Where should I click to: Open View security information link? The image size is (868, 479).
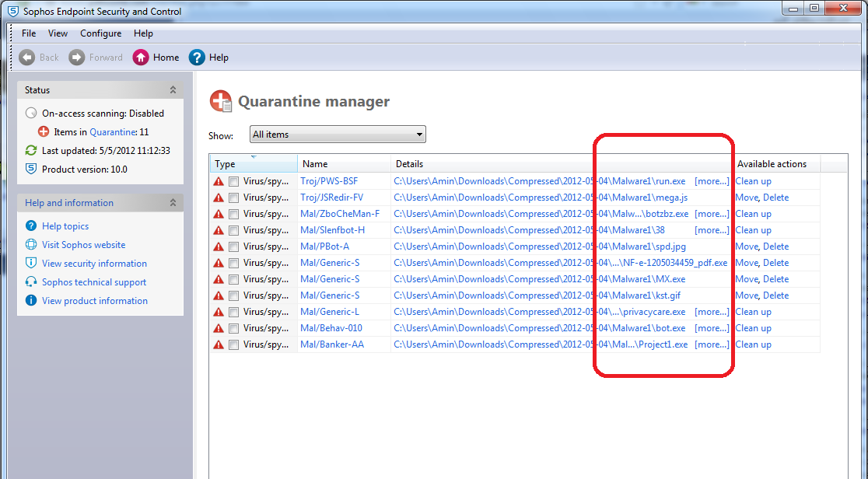pyautogui.click(x=95, y=263)
